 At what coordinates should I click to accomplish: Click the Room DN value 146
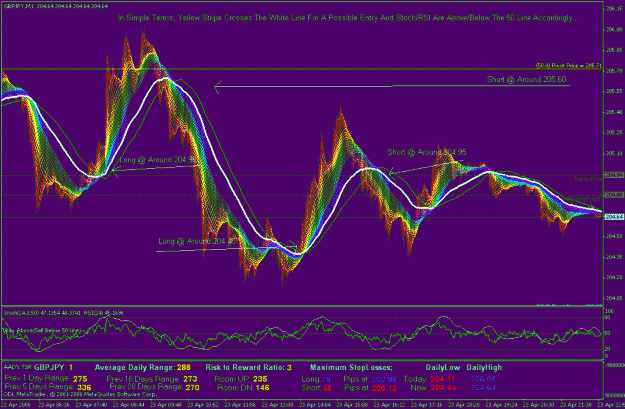[x=262, y=387]
